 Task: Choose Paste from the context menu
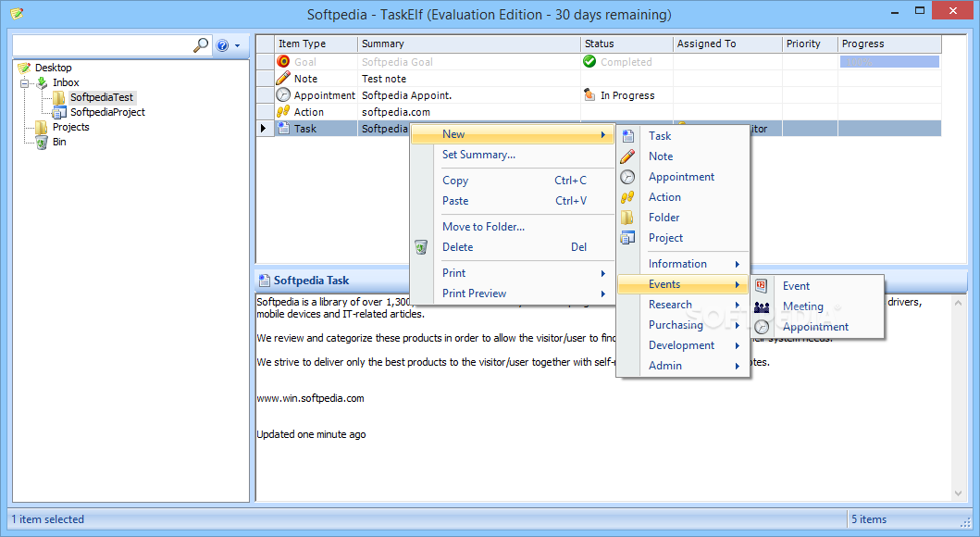(x=513, y=201)
